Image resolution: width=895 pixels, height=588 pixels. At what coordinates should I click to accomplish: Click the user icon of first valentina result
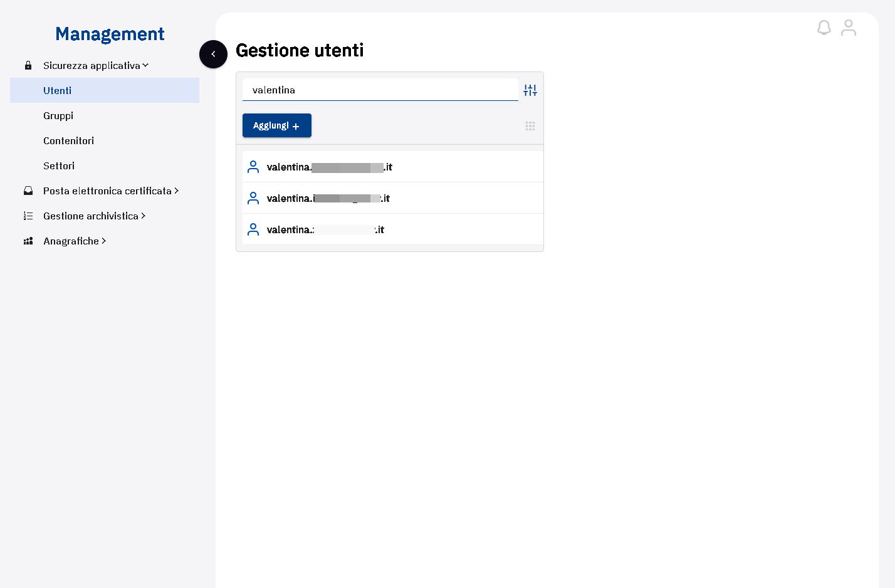253,167
